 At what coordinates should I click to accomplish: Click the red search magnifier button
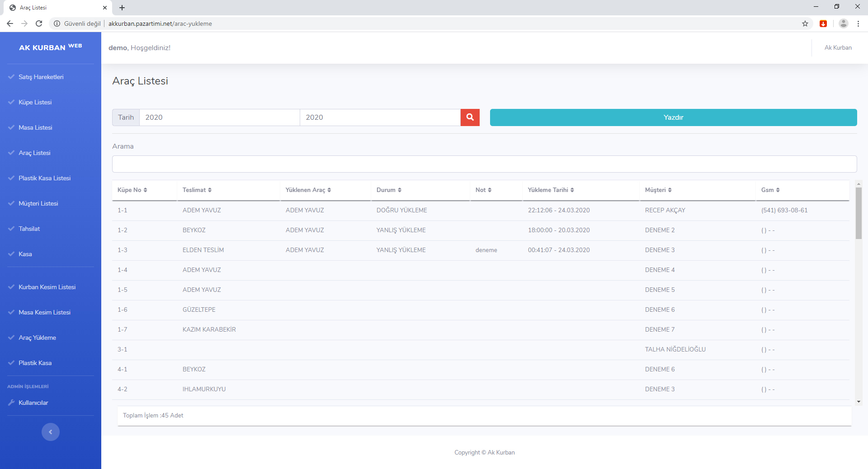tap(470, 117)
